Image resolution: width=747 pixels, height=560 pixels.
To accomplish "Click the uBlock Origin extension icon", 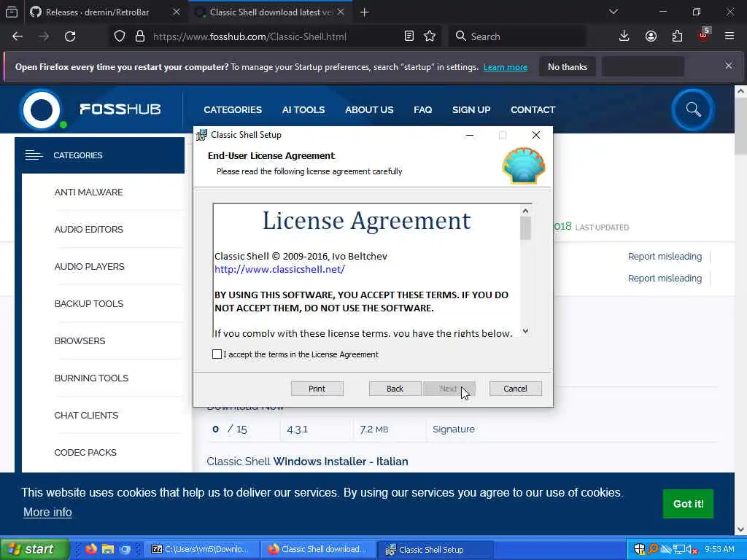I will click(x=704, y=36).
